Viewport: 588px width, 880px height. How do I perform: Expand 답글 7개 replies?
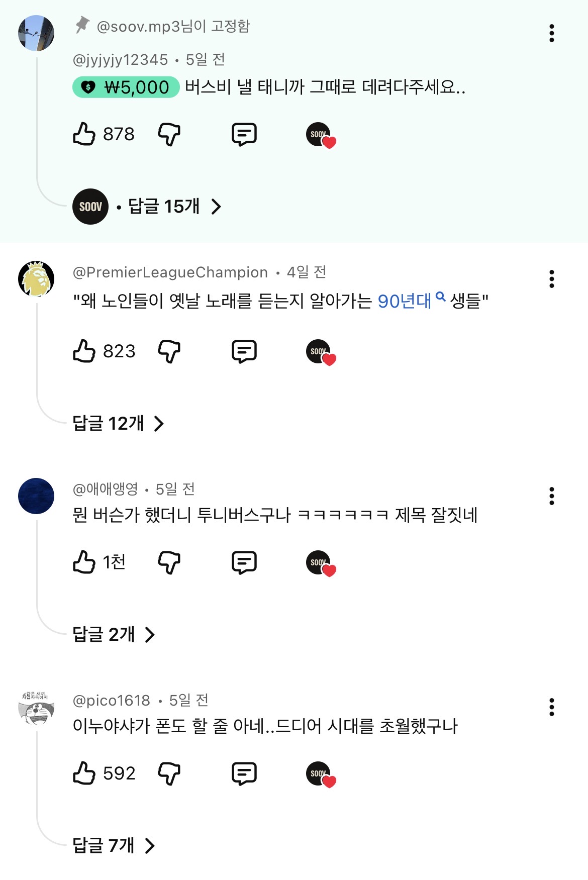(x=114, y=846)
